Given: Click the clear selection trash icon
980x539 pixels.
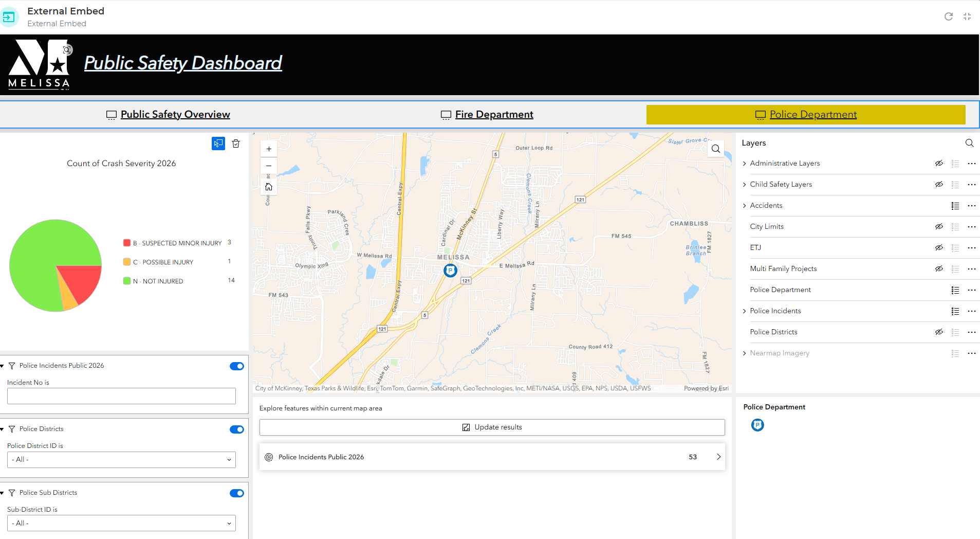Looking at the screenshot, I should point(236,143).
